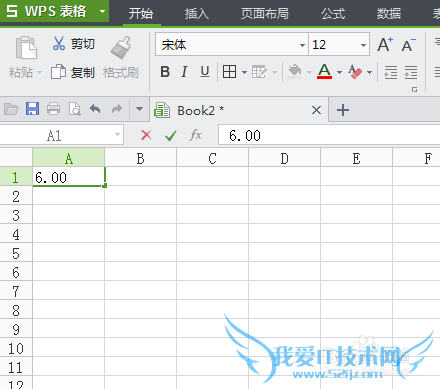Select column A header

(68, 158)
